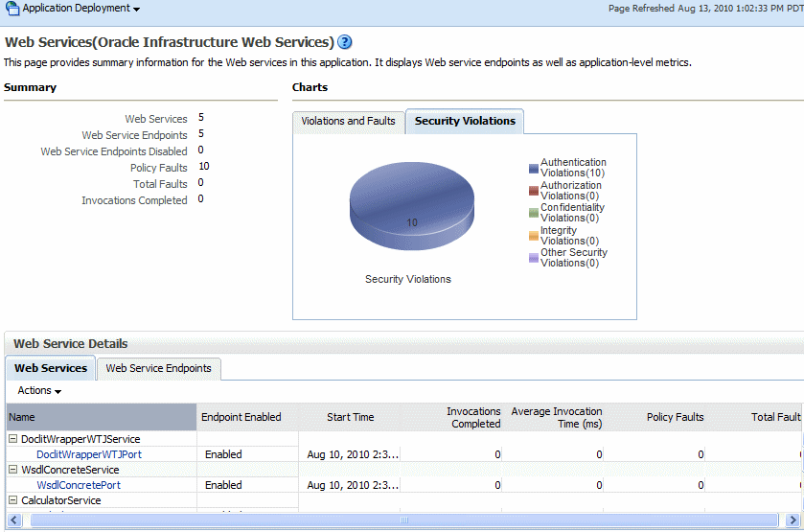Viewport: 804px width, 532px height.
Task: Open the WsdlConcretePort endpoint link
Action: (x=79, y=485)
